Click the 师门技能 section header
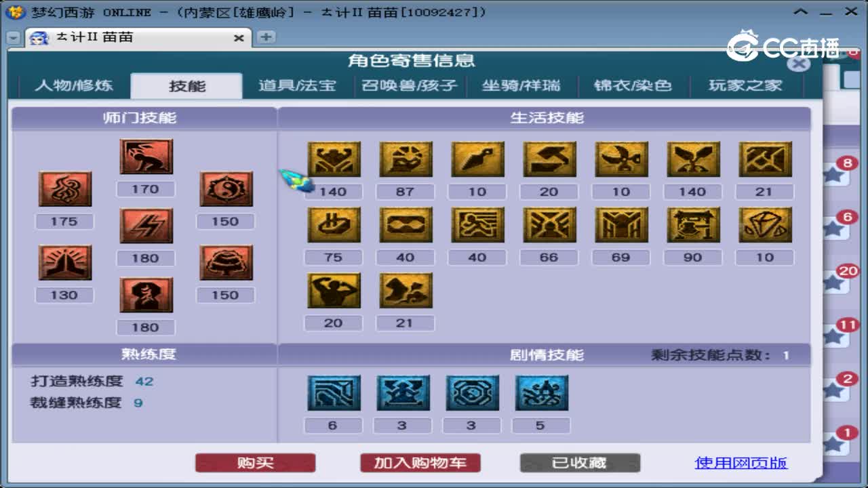 click(140, 118)
